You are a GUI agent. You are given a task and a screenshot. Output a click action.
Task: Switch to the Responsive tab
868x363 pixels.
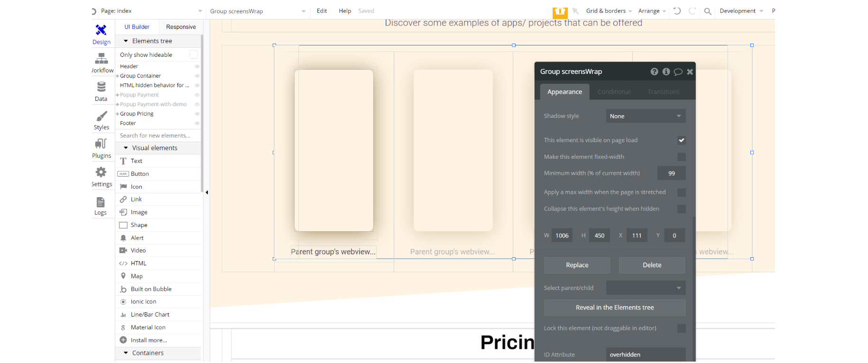pos(181,27)
